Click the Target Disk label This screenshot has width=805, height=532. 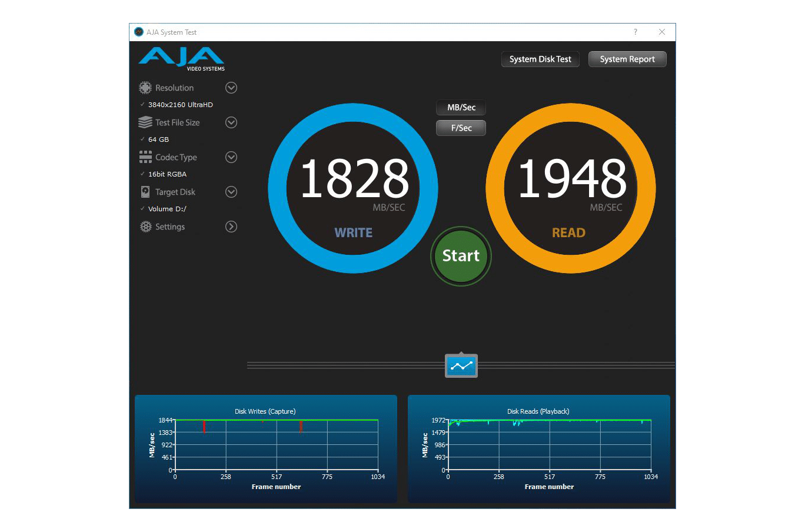[x=175, y=192]
